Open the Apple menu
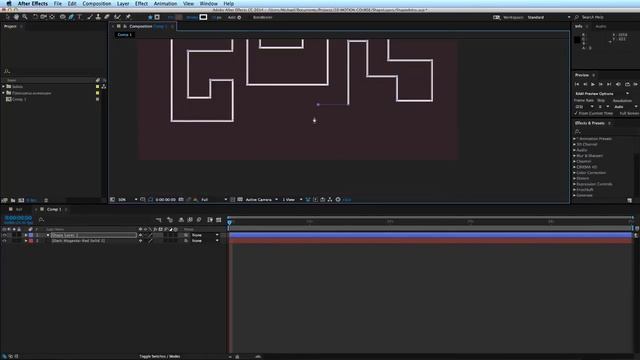The image size is (640, 360). click(9, 4)
